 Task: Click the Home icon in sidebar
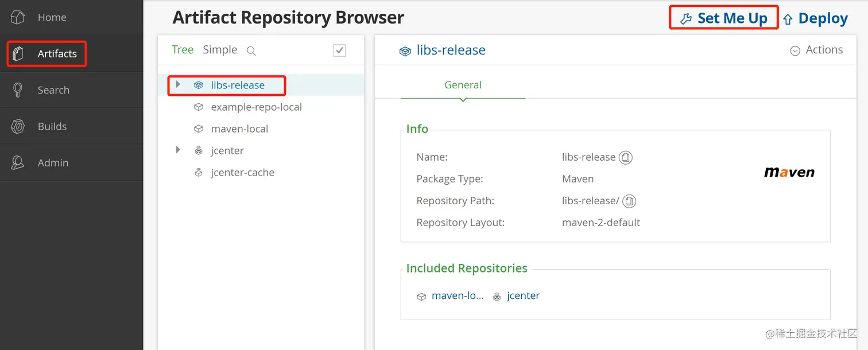pyautogui.click(x=18, y=17)
